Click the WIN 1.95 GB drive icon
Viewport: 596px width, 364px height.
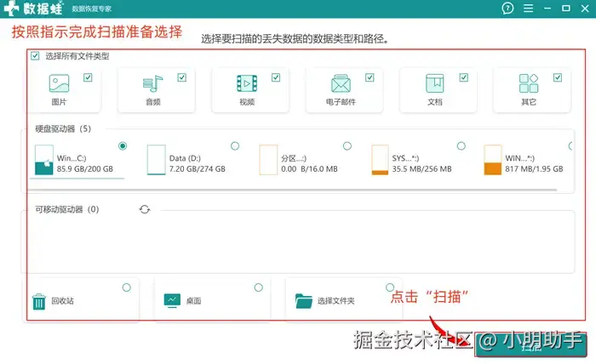click(493, 160)
